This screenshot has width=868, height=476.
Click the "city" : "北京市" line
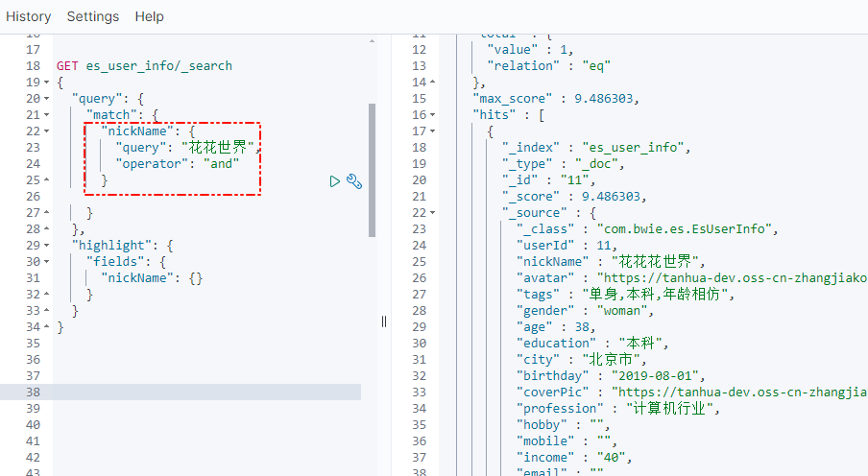click(x=581, y=360)
